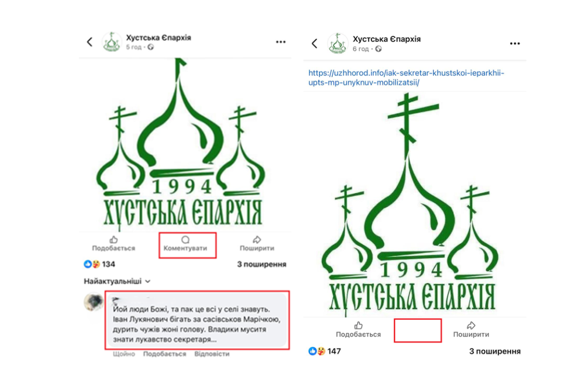Open three-dots menu on right post
588x373 pixels.
tap(515, 44)
